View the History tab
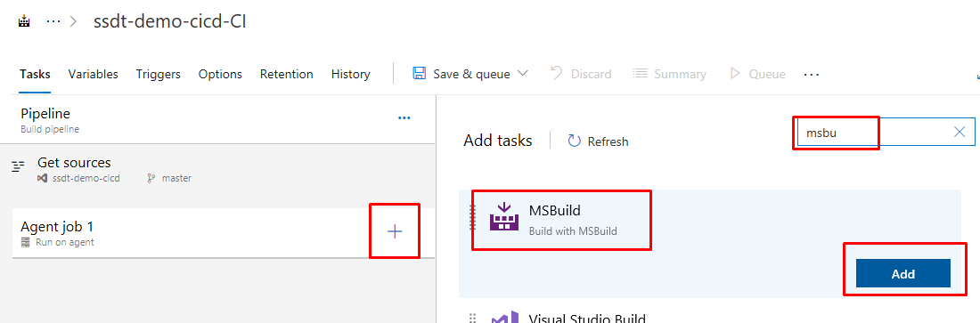This screenshot has width=980, height=323. click(x=351, y=75)
